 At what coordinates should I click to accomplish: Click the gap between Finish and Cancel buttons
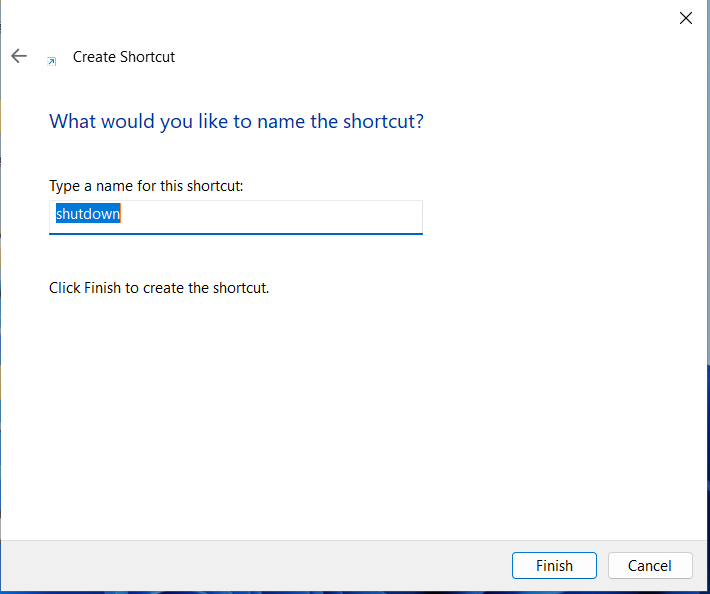[x=602, y=566]
